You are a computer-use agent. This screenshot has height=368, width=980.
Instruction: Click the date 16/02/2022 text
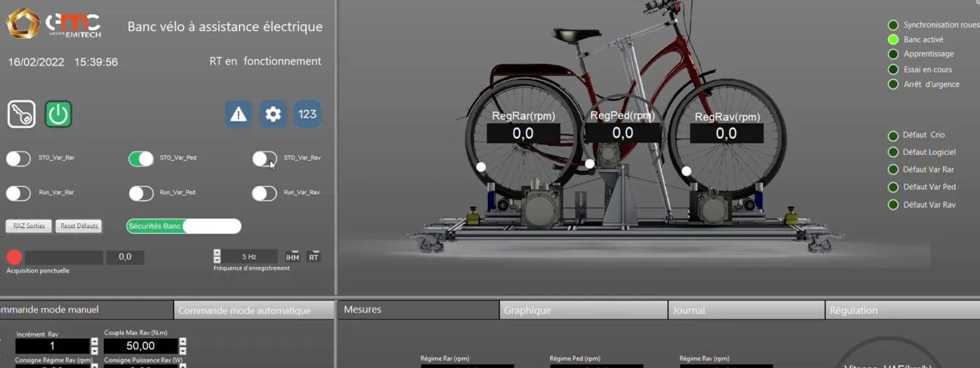tap(36, 63)
